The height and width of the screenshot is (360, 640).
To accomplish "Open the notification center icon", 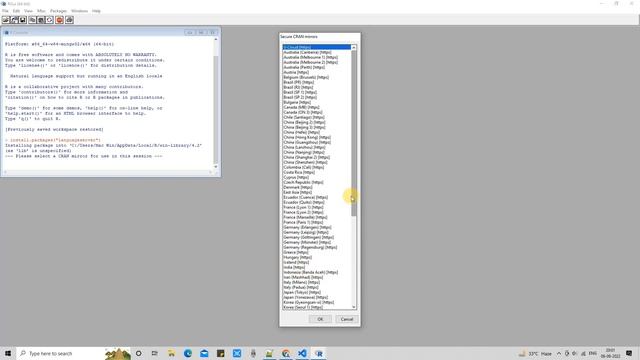I will pyautogui.click(x=629, y=353).
